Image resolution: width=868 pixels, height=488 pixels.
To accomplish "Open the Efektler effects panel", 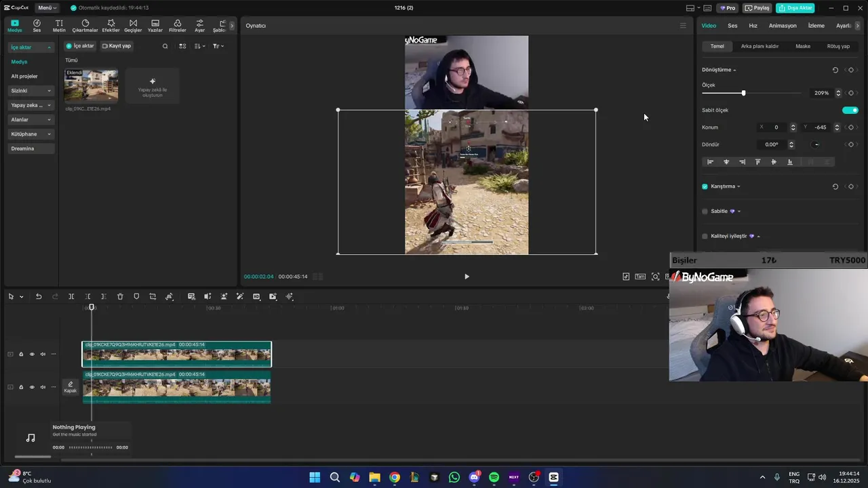I will pos(111,26).
